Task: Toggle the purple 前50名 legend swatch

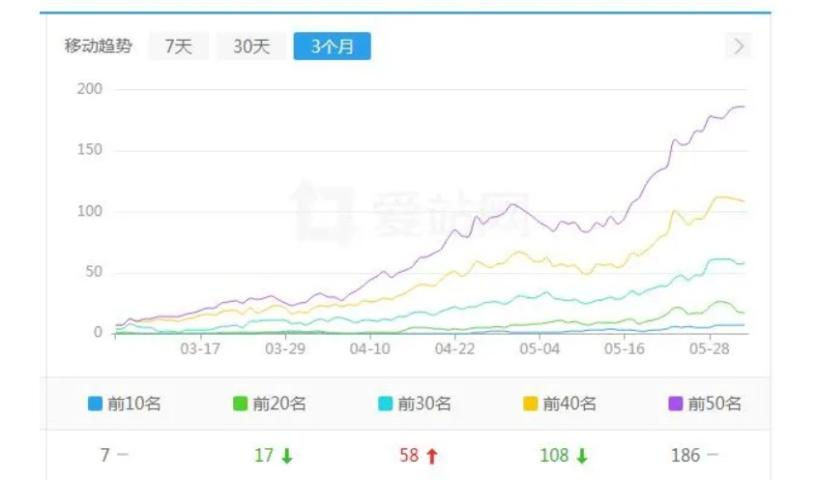Action: (x=675, y=404)
